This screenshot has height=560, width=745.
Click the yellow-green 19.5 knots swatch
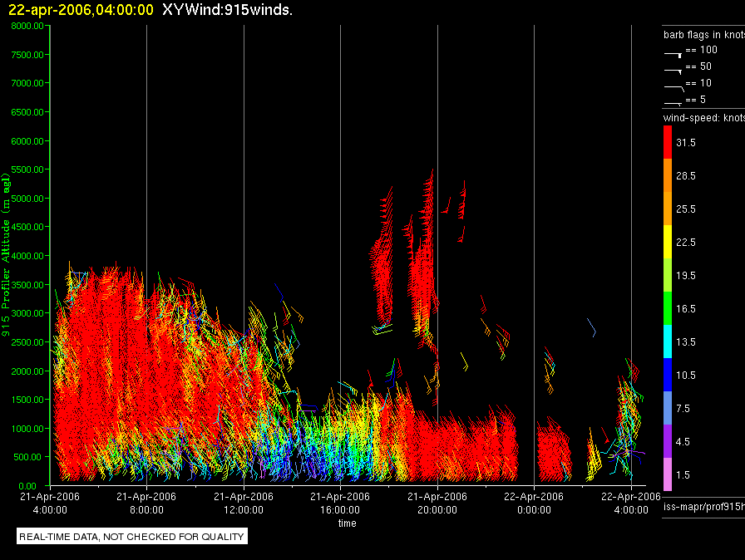tap(668, 275)
